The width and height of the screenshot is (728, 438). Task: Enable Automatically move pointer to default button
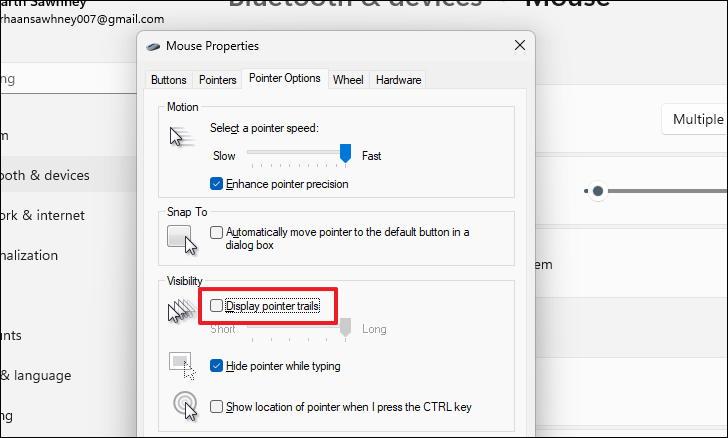point(216,232)
